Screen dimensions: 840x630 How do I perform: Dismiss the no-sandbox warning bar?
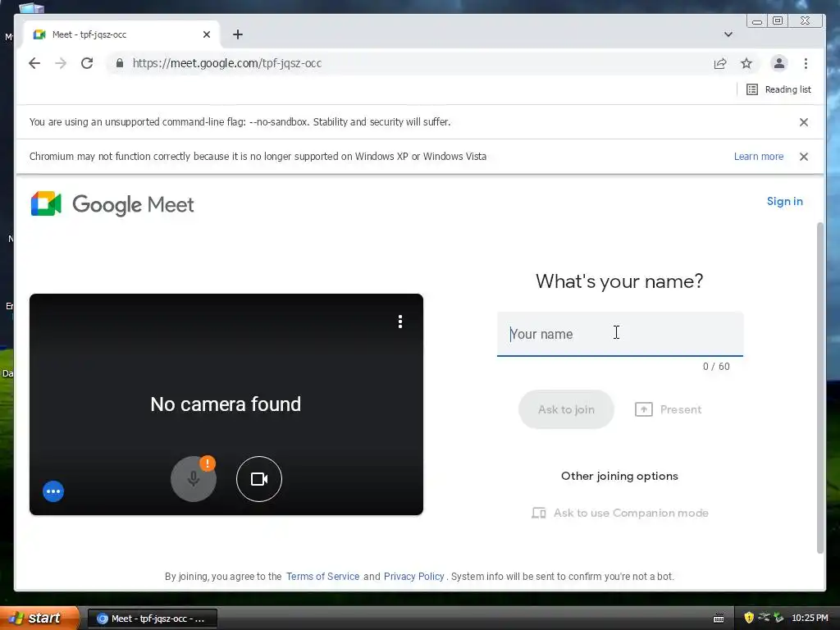[804, 122]
